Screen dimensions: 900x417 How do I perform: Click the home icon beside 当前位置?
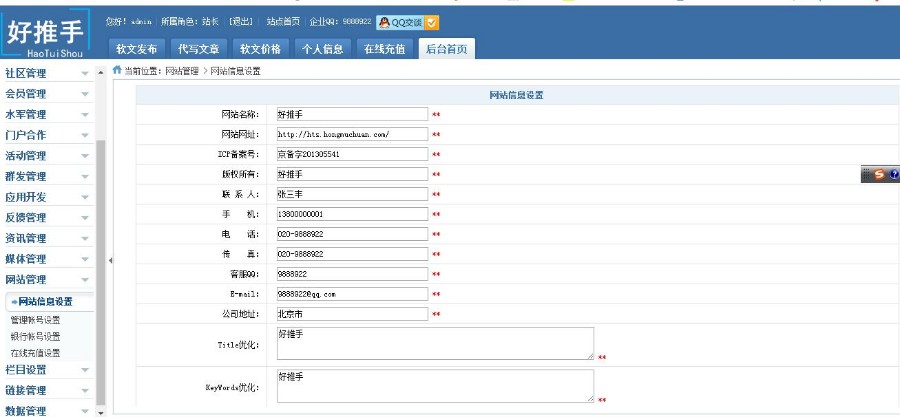117,70
